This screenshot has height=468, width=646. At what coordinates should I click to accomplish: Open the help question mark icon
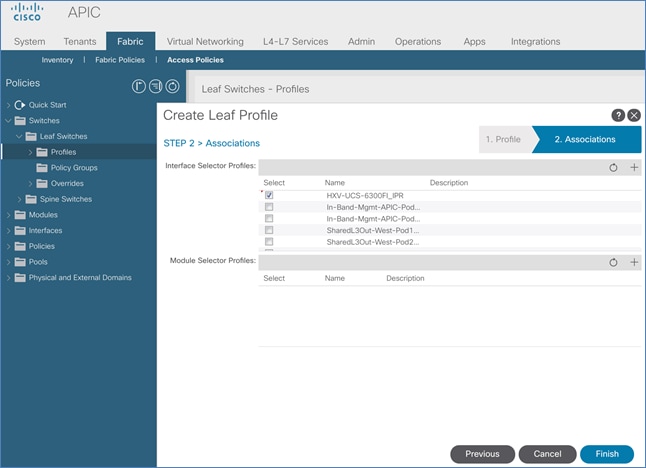click(x=618, y=115)
